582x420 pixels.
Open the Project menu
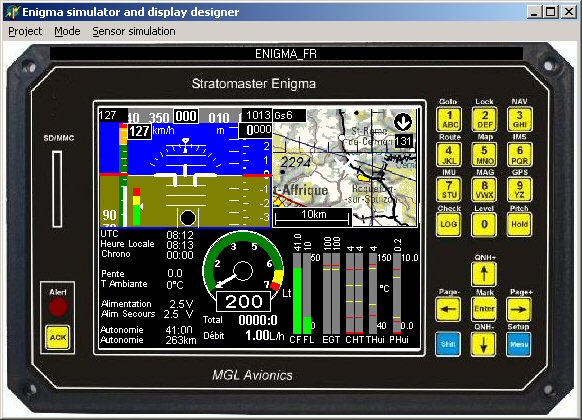tap(25, 32)
